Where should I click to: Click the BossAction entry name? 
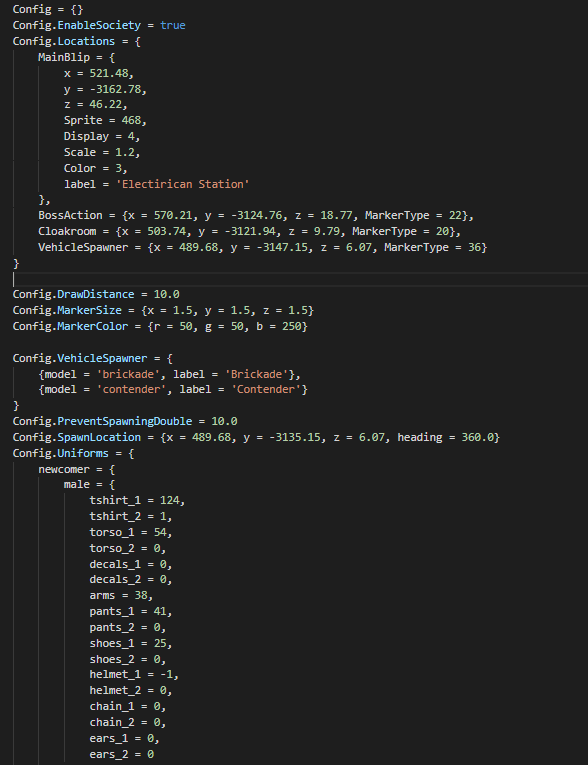(70, 215)
